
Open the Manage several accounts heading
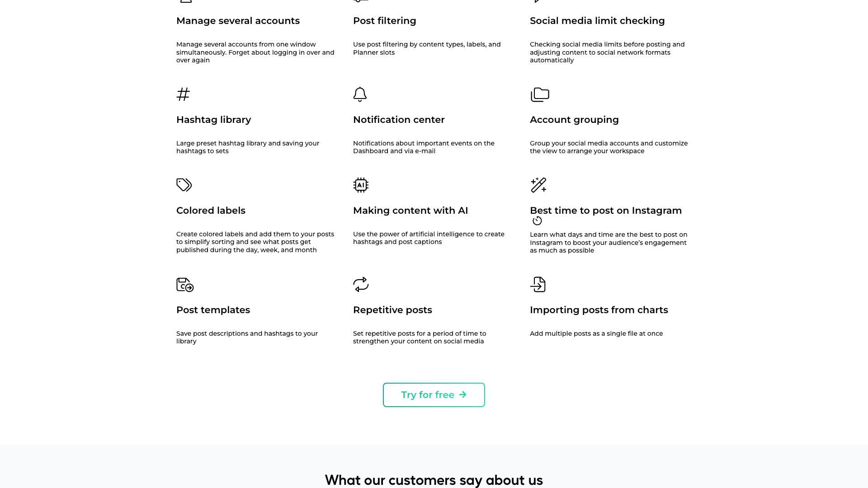pos(238,21)
